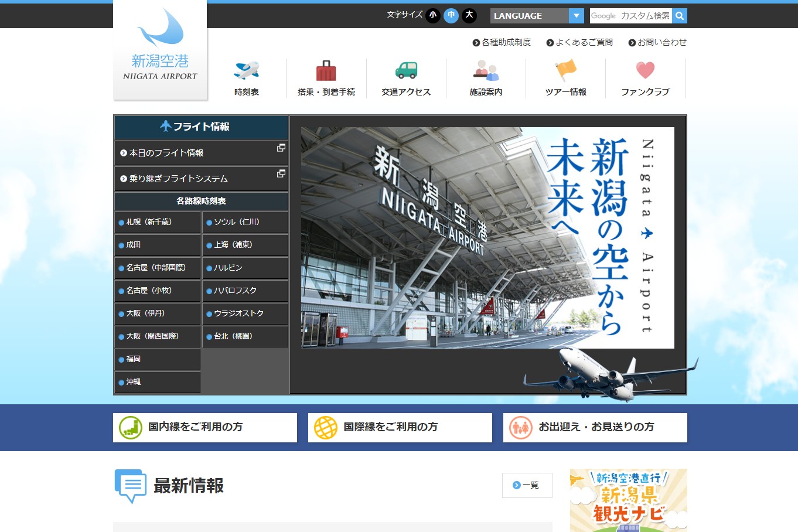Open the 交通アクセス car icon

[406, 70]
